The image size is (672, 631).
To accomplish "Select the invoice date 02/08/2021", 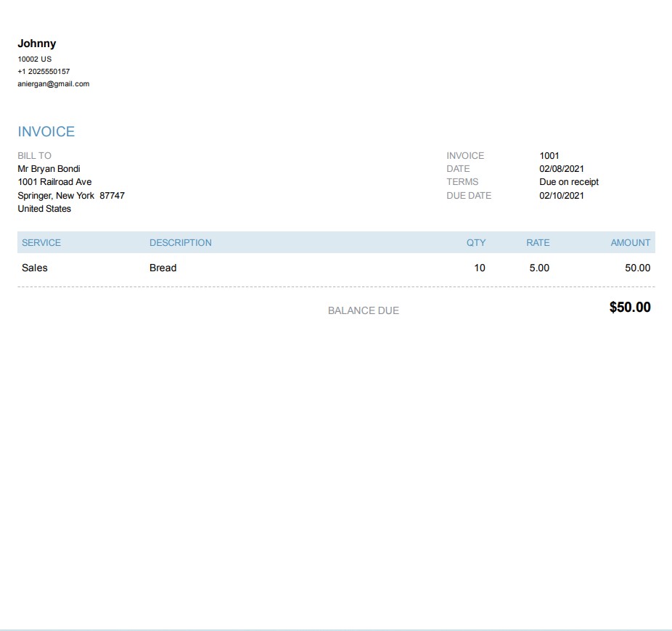I will 562,169.
